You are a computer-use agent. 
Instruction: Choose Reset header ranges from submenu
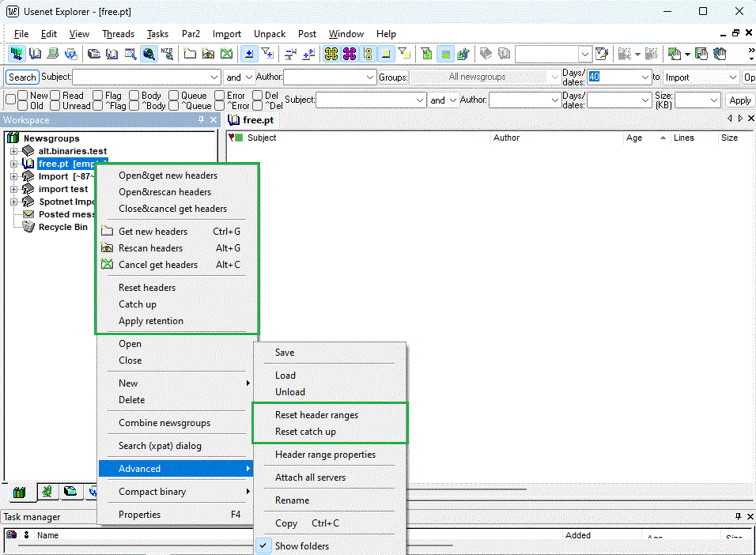click(x=316, y=415)
